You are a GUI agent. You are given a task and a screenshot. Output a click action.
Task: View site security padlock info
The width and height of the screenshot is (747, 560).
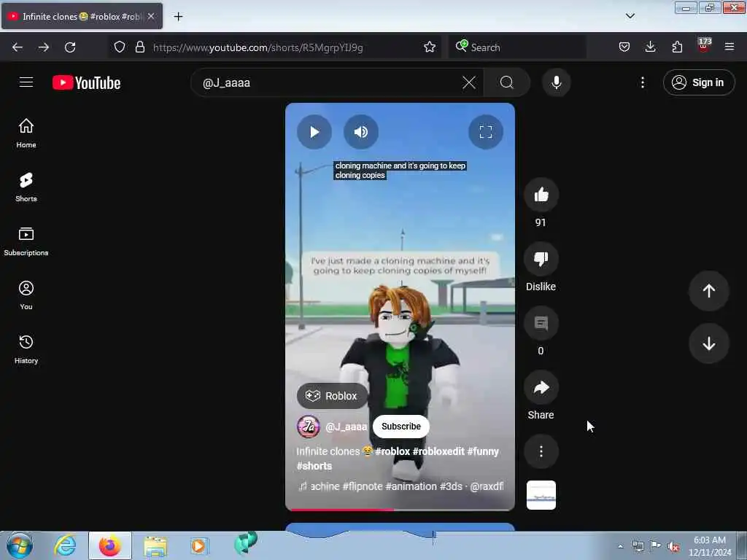pyautogui.click(x=140, y=47)
